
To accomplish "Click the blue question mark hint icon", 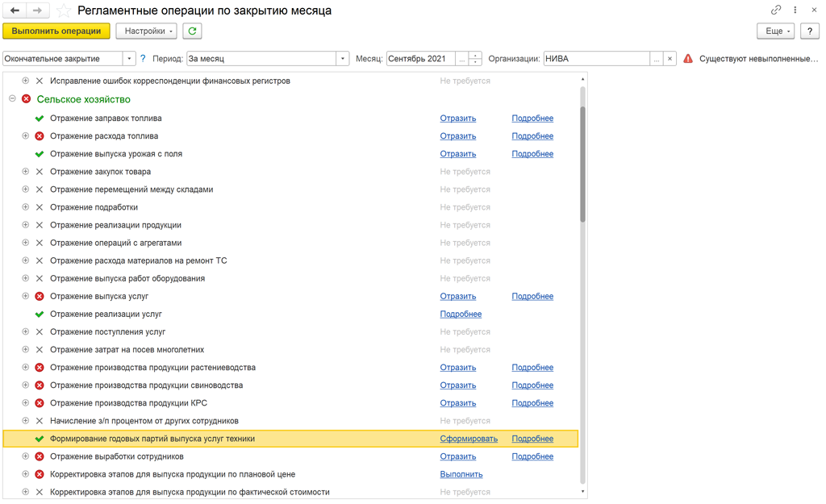I will click(x=144, y=59).
